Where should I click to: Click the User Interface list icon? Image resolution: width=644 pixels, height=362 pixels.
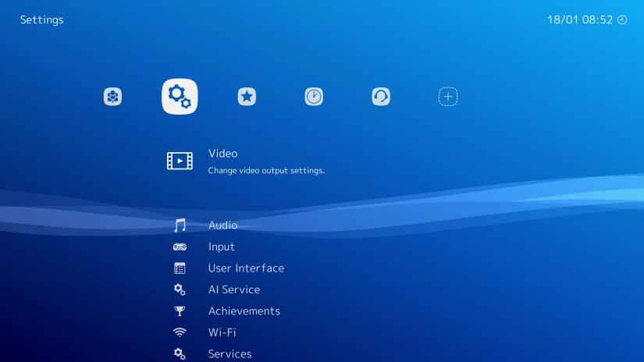coord(180,268)
